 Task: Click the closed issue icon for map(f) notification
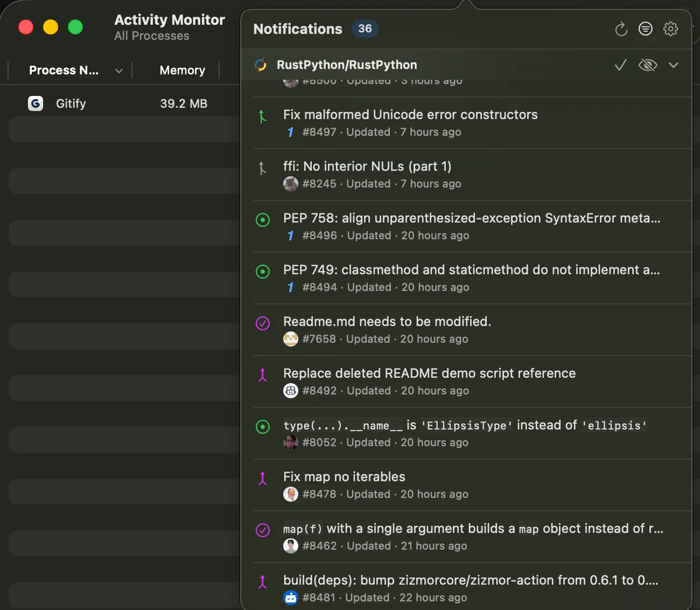[x=263, y=530]
